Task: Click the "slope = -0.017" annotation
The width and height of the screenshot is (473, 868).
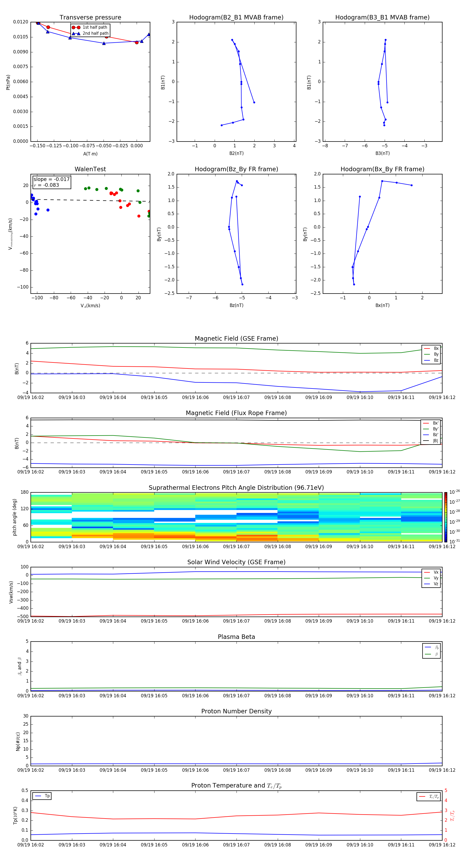Action: [52, 179]
